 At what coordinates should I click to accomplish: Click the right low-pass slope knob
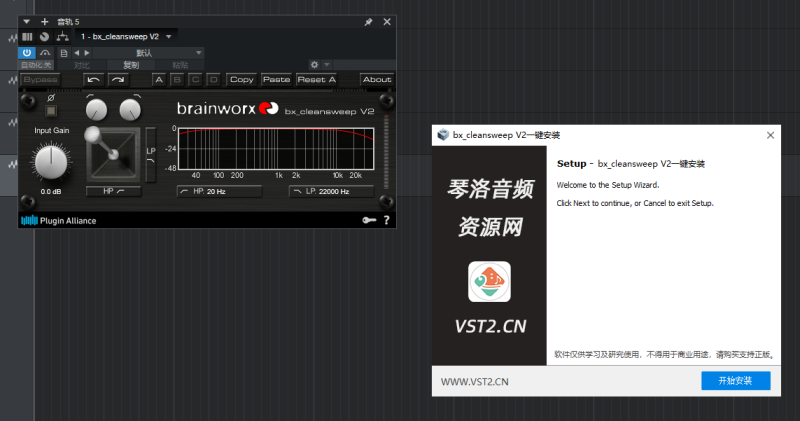(130, 110)
